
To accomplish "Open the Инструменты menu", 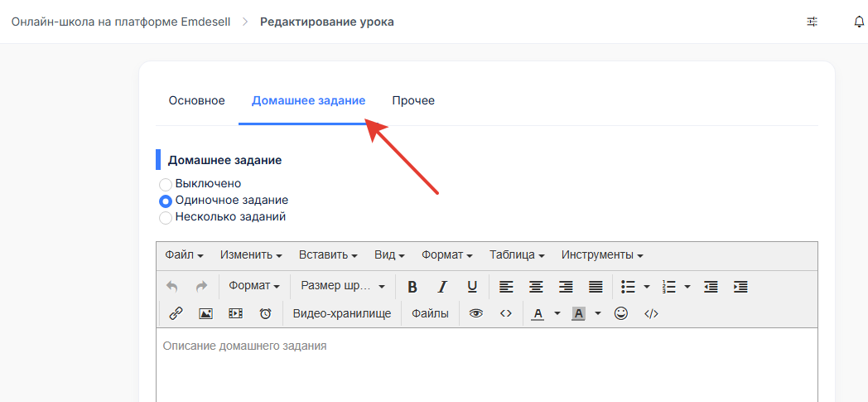I will tap(602, 255).
